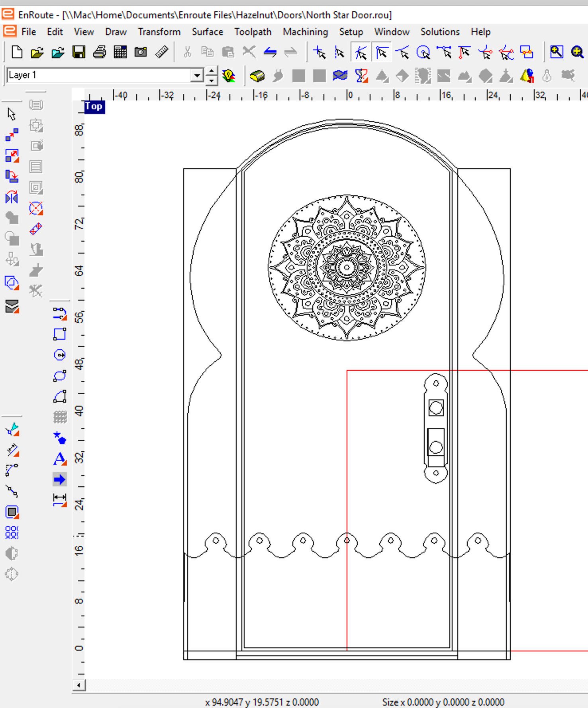Image resolution: width=588 pixels, height=708 pixels.
Task: Select the Move objects tool with red arrow
Action: 12,135
